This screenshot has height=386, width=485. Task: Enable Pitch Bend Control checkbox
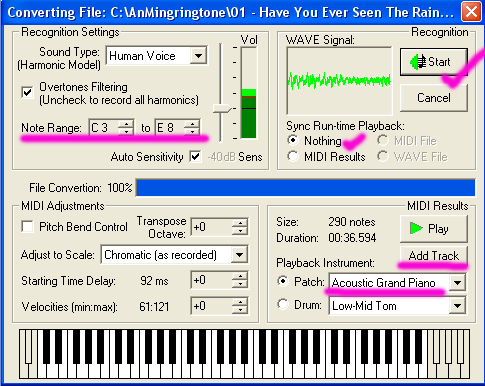pyautogui.click(x=27, y=227)
